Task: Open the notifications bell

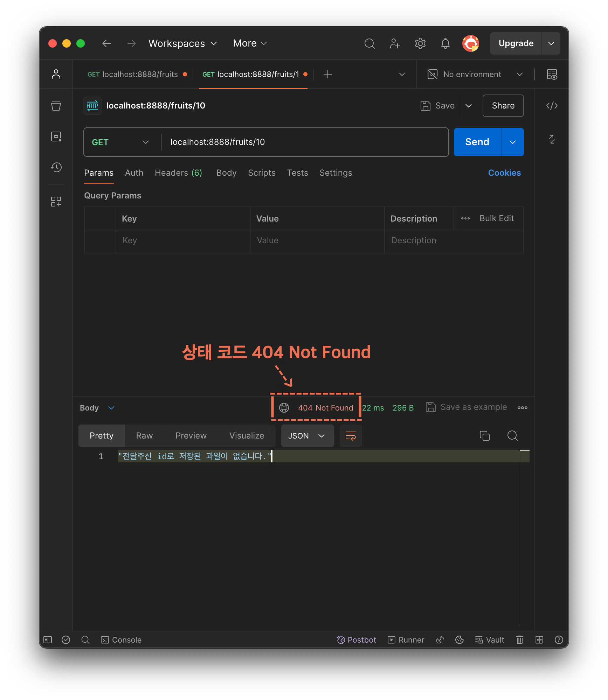Action: click(x=445, y=43)
